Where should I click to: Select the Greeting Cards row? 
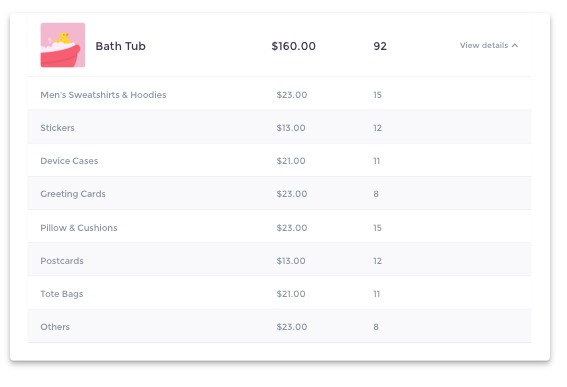(279, 194)
